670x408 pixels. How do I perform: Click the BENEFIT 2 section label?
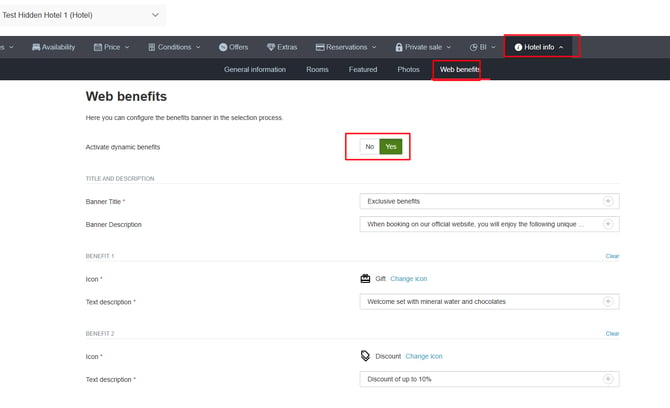pos(100,333)
